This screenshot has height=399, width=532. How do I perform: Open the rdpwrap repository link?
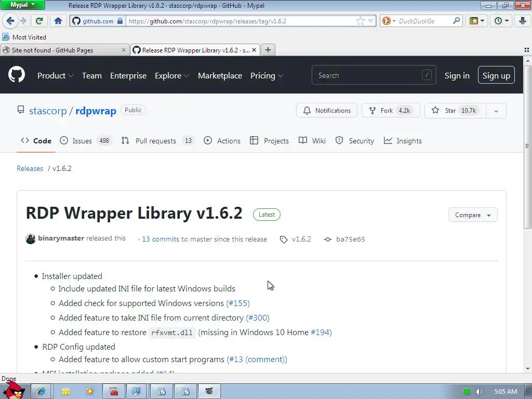pyautogui.click(x=96, y=111)
